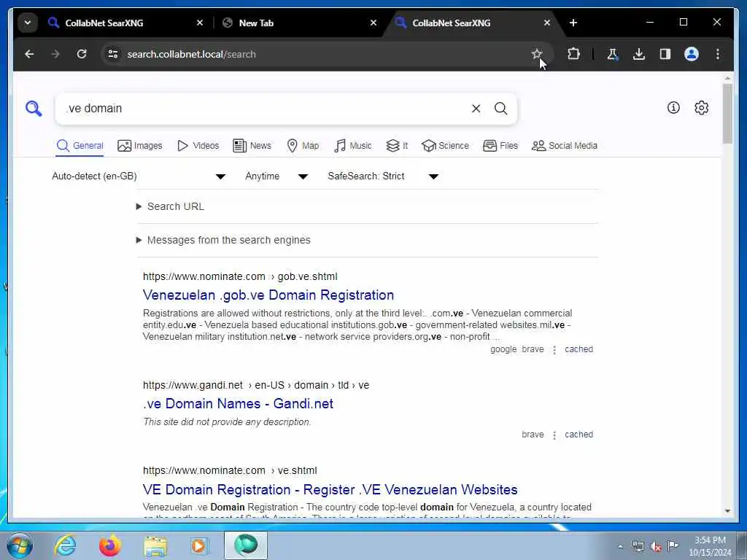Select the It search category
The image size is (747, 560).
(x=397, y=146)
